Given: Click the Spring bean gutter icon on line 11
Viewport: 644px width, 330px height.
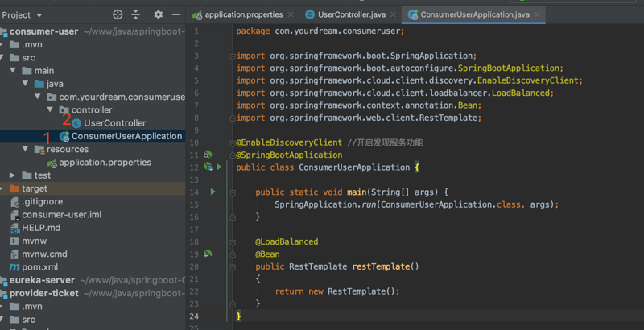Looking at the screenshot, I should (208, 155).
